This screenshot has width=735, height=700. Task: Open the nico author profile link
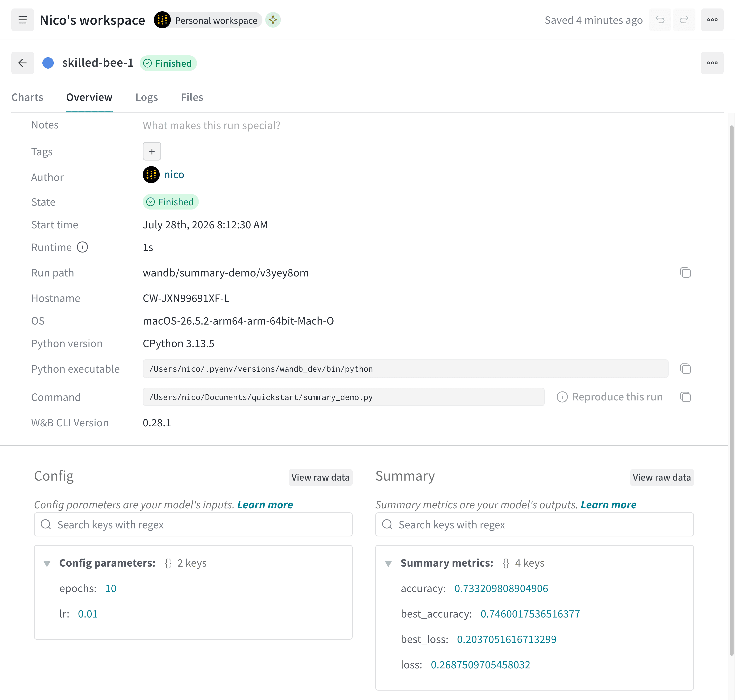[x=174, y=175]
